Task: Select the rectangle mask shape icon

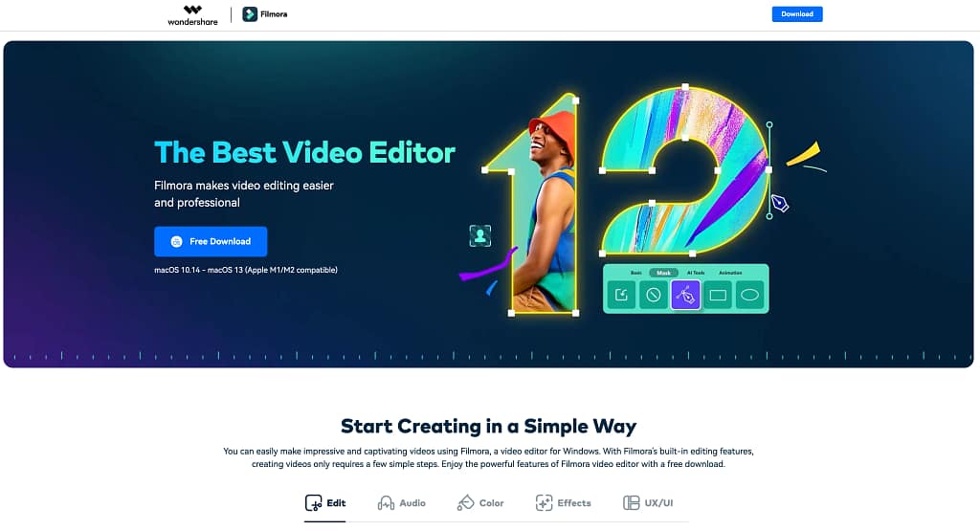Action: [x=718, y=296]
